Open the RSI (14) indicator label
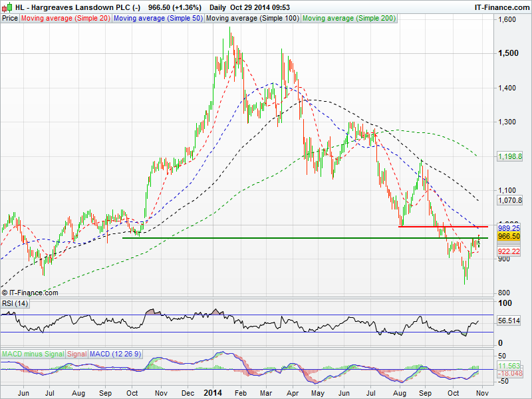Image resolution: width=532 pixels, height=399 pixels. pyautogui.click(x=15, y=303)
